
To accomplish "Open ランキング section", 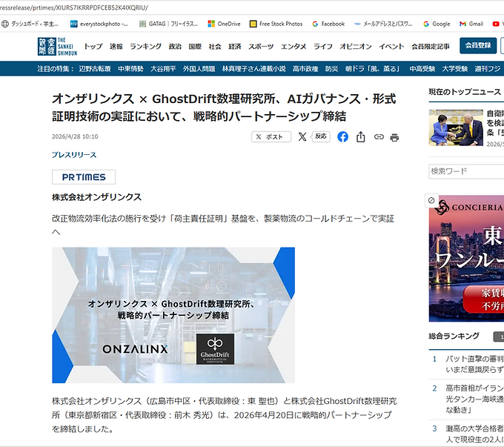I will (x=145, y=47).
